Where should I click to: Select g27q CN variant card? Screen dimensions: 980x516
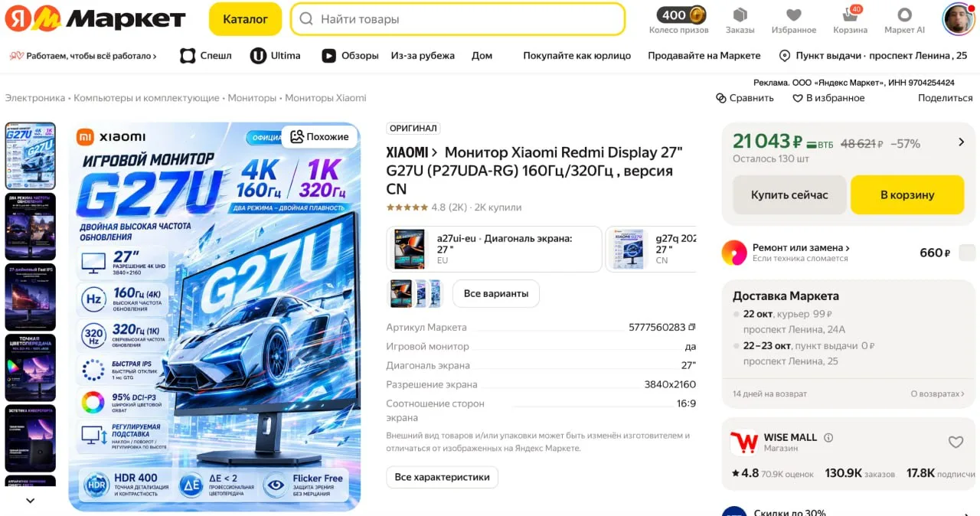point(652,249)
